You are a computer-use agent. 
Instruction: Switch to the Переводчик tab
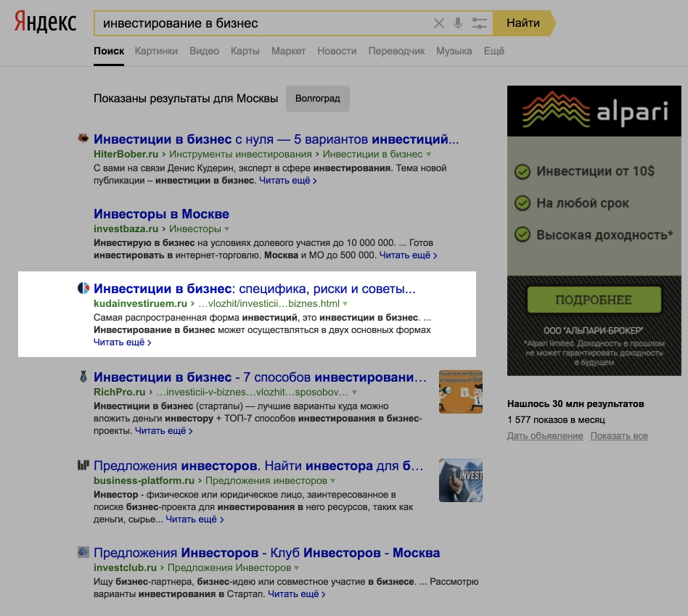point(396,51)
